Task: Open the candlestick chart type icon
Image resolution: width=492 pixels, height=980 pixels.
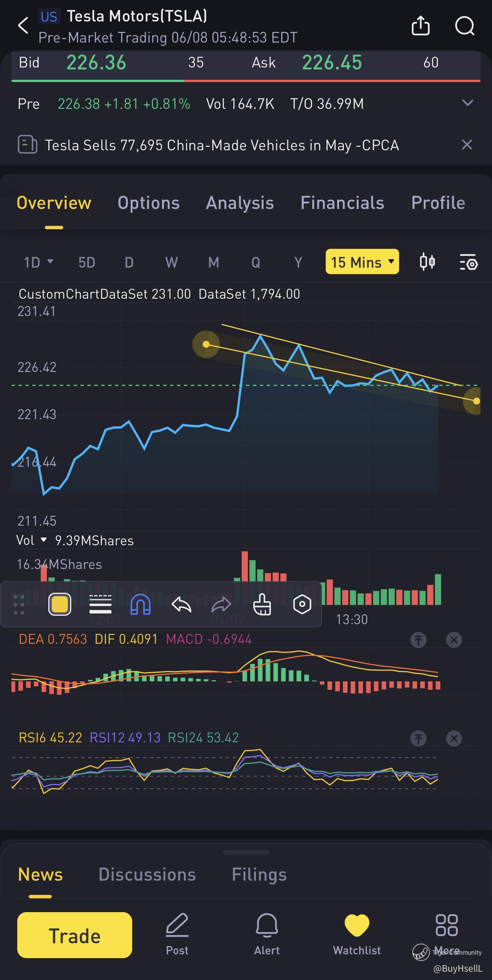Action: click(x=427, y=262)
